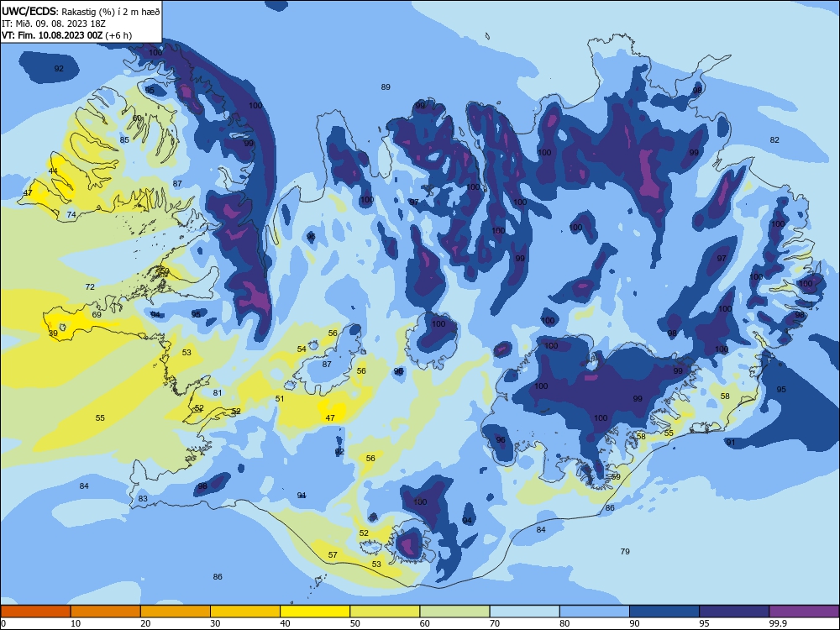Click the purple legend swatch above 99.9
Screen dimensions: 840x630
tap(804, 612)
